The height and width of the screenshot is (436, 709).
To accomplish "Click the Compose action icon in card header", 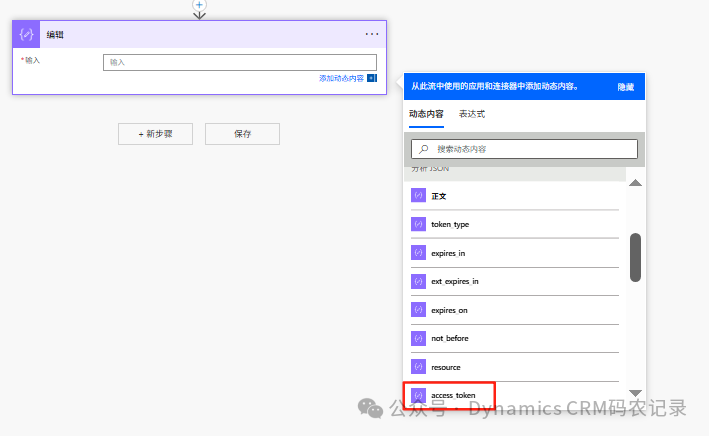I will pos(26,34).
